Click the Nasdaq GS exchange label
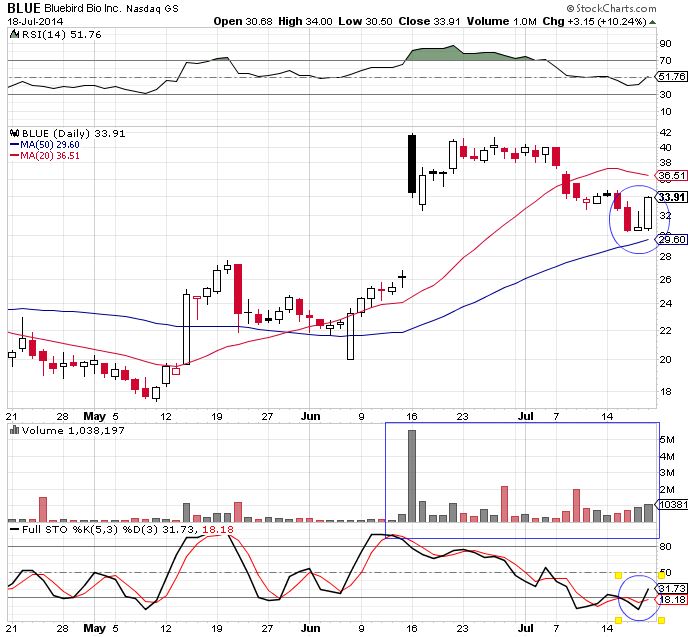The height and width of the screenshot is (637, 688). coord(152,9)
